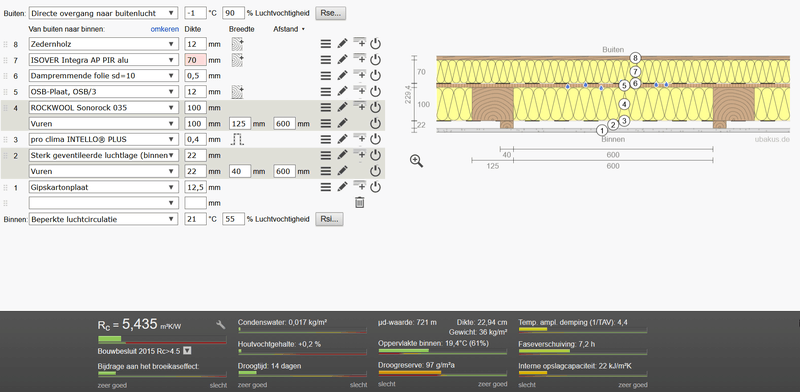This screenshot has width=800, height=392.
Task: Click layer marker 4 in the cross-section drawing
Action: click(x=624, y=104)
